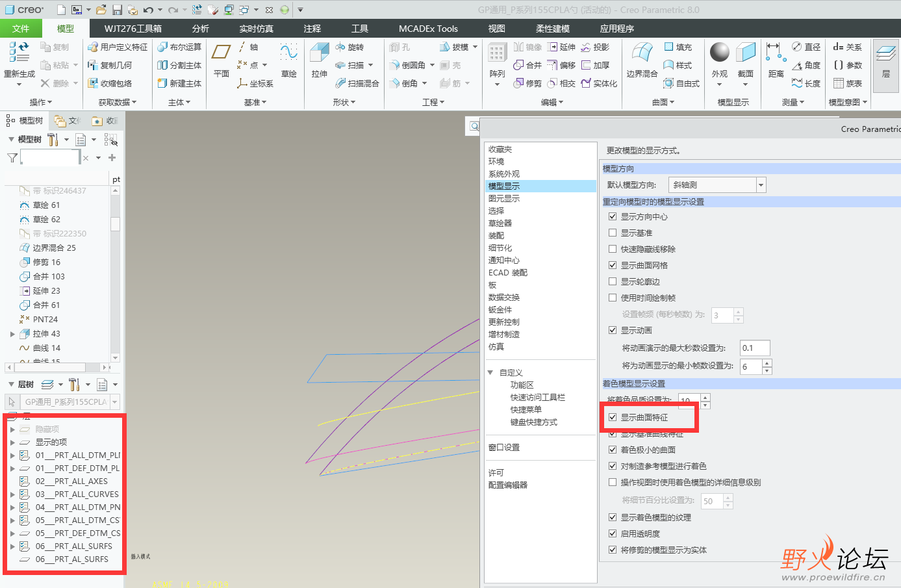
Task: Select 键盘快捷方式 customization entry
Action: (534, 422)
